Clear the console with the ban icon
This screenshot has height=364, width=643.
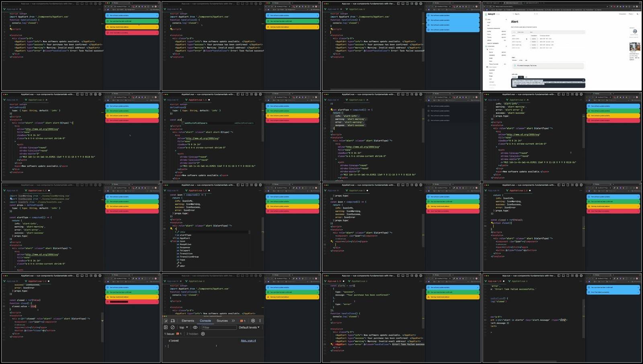pyautogui.click(x=173, y=327)
